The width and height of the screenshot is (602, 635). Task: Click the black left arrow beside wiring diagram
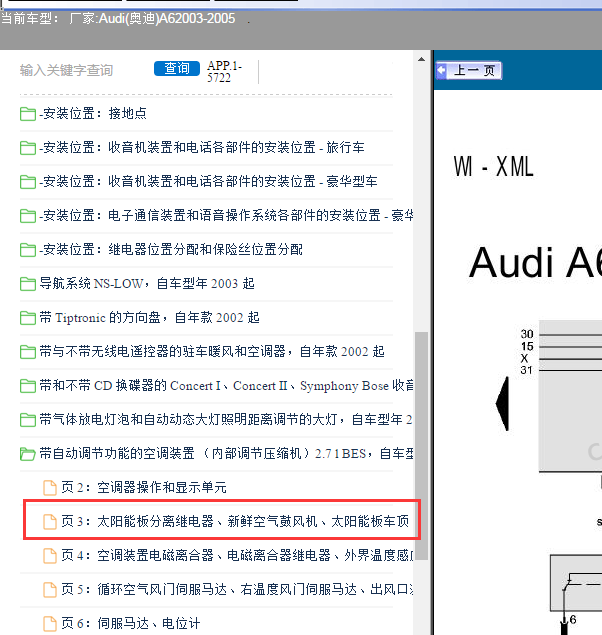[502, 403]
